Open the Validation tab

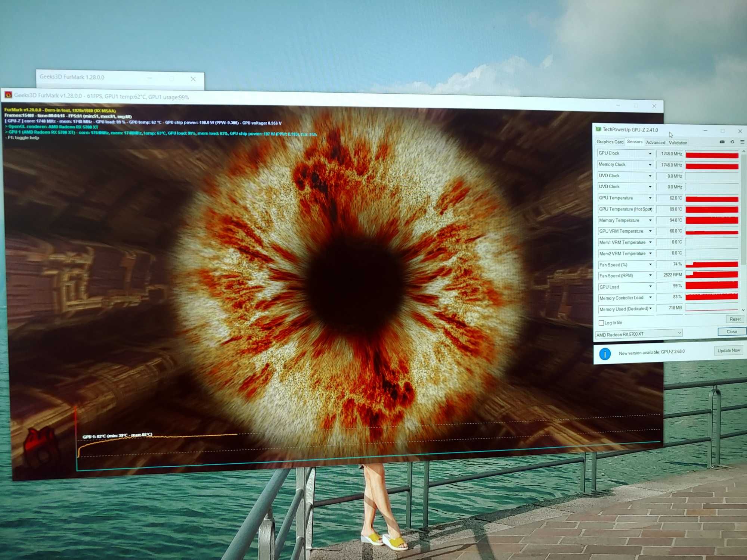click(x=678, y=143)
